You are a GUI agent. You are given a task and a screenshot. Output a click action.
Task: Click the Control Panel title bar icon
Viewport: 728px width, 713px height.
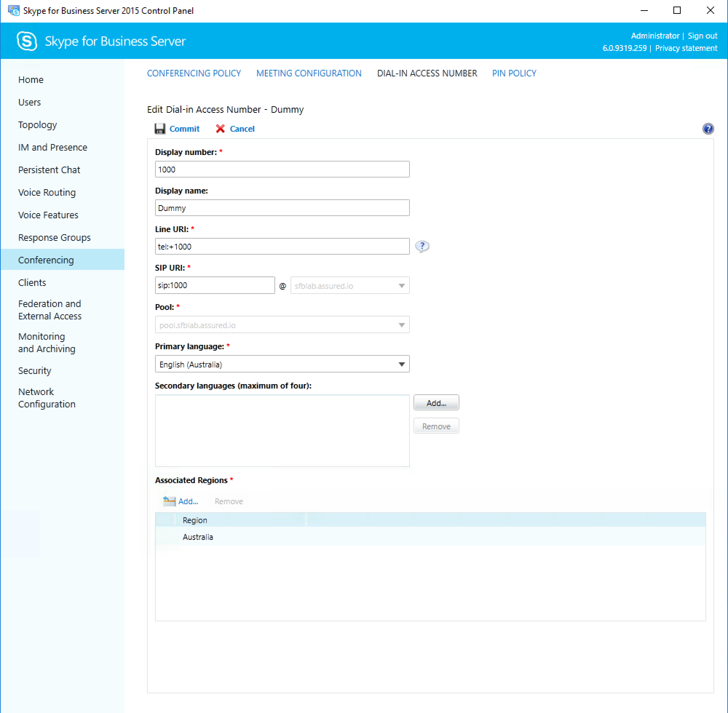[13, 11]
